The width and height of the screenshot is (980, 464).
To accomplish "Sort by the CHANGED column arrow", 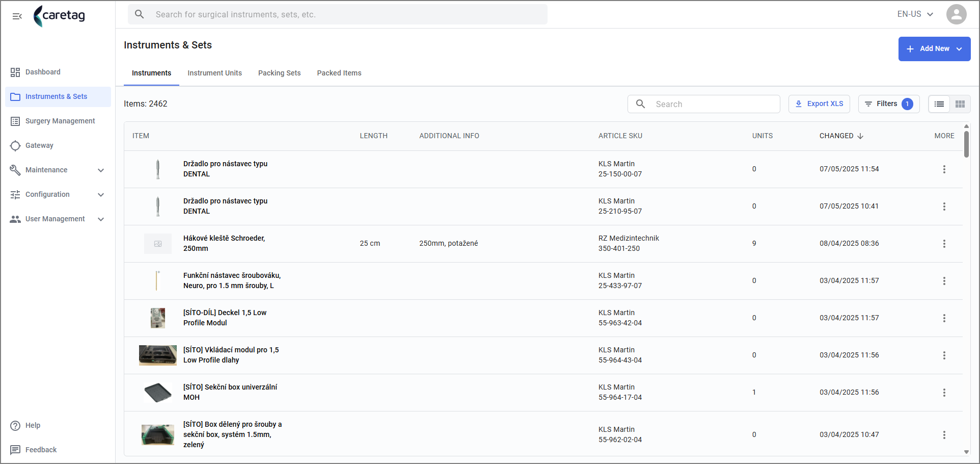I will [860, 136].
